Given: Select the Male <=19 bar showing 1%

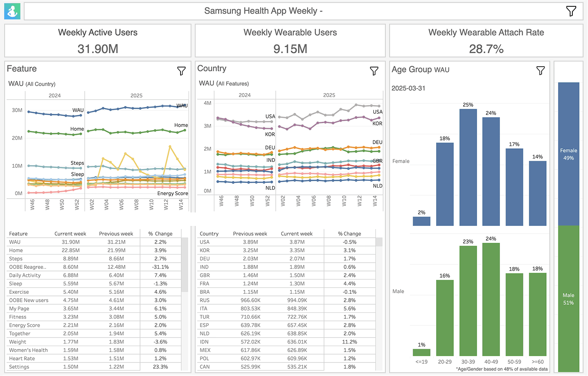Looking at the screenshot, I should 421,353.
